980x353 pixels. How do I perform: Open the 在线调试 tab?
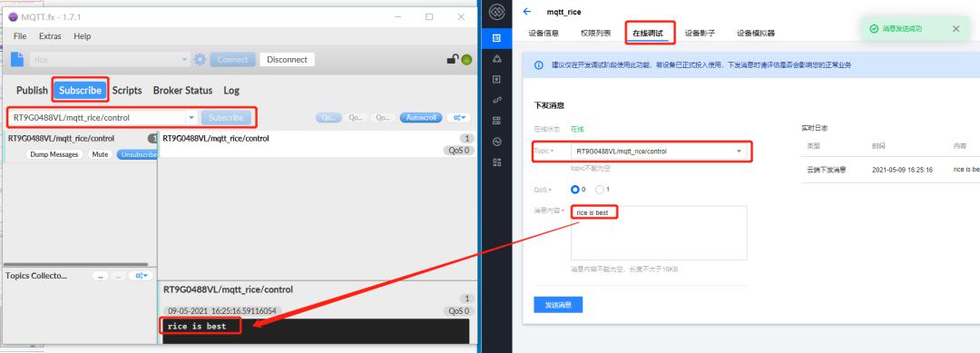coord(648,33)
